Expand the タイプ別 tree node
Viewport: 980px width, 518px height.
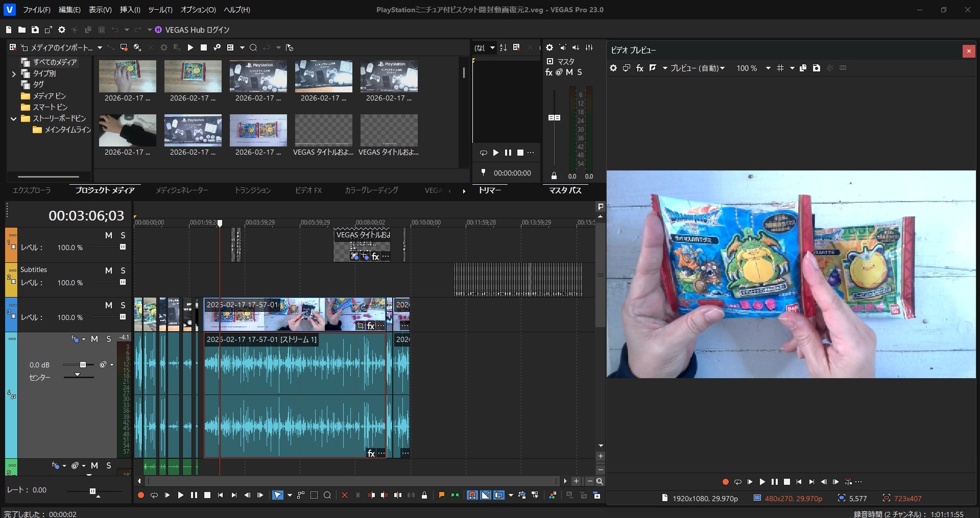[x=14, y=73]
